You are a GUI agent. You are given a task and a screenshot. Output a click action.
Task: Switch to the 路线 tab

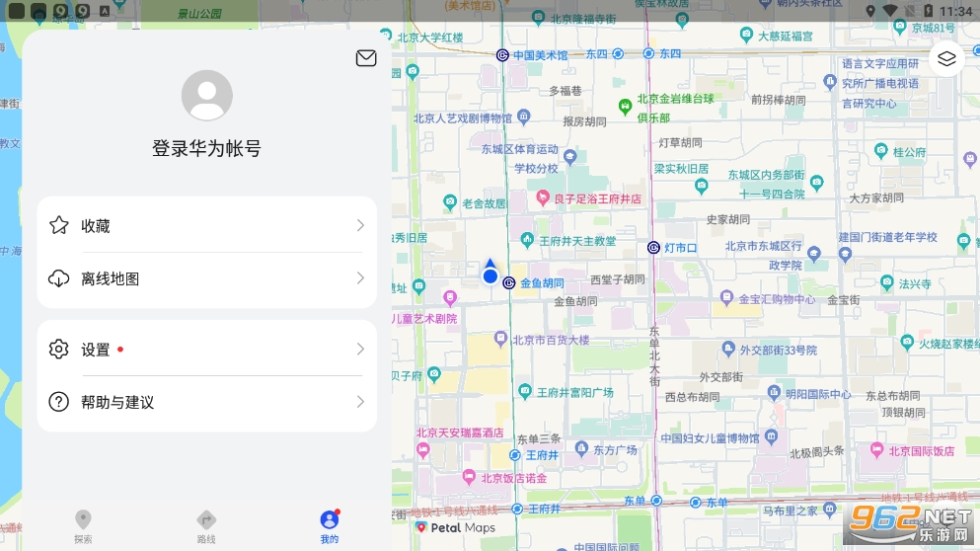coord(206,526)
